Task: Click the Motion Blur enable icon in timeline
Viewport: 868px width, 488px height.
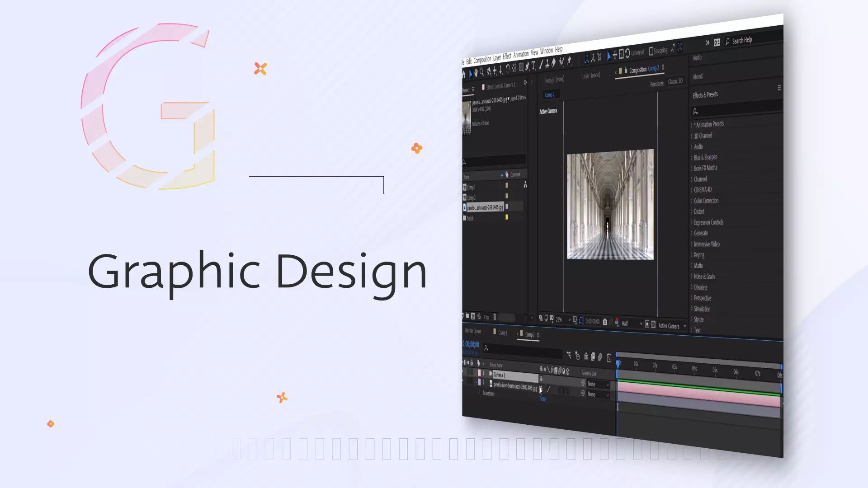Action: 600,357
